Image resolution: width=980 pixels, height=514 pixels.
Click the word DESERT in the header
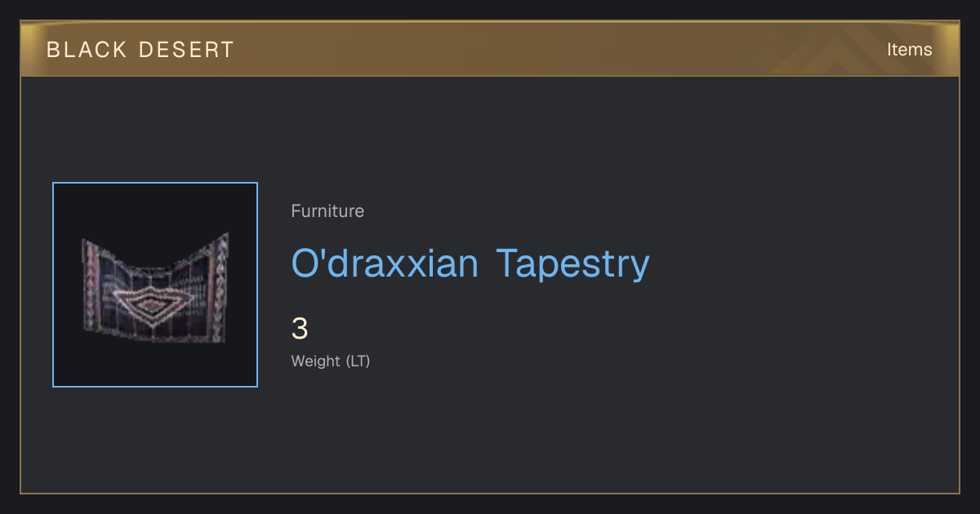tap(186, 50)
